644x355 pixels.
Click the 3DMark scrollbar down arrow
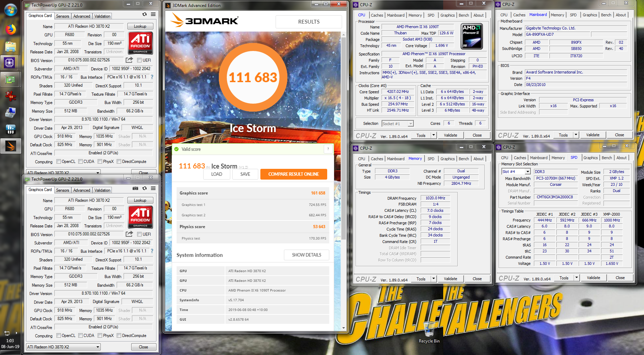point(343,328)
